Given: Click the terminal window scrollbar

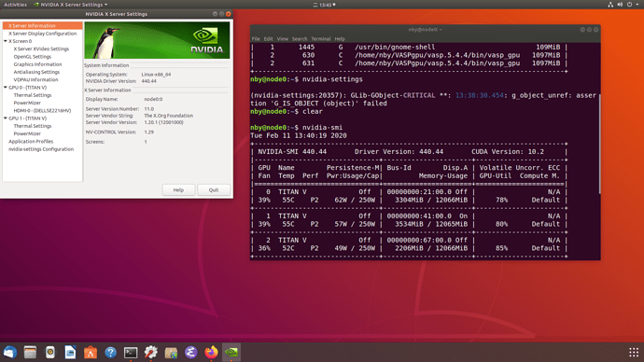Looking at the screenshot, I should (x=599, y=144).
